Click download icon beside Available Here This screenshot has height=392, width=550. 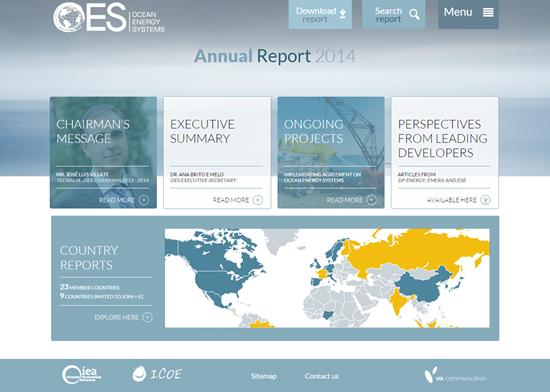[485, 200]
